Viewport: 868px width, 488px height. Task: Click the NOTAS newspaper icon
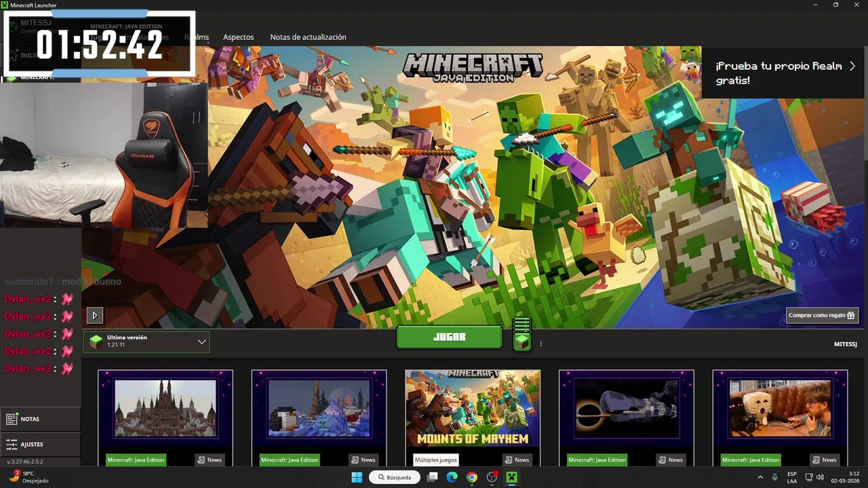[12, 419]
